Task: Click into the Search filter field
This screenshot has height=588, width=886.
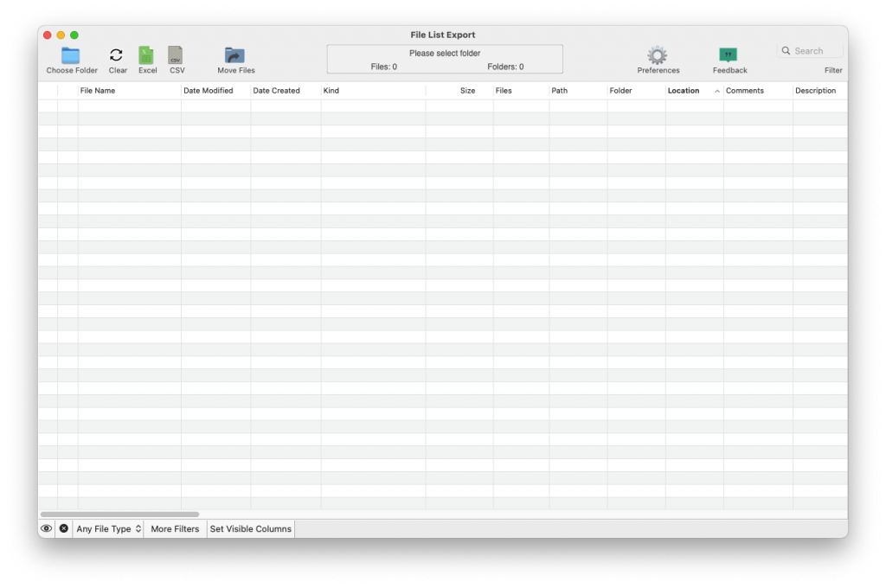Action: [810, 51]
